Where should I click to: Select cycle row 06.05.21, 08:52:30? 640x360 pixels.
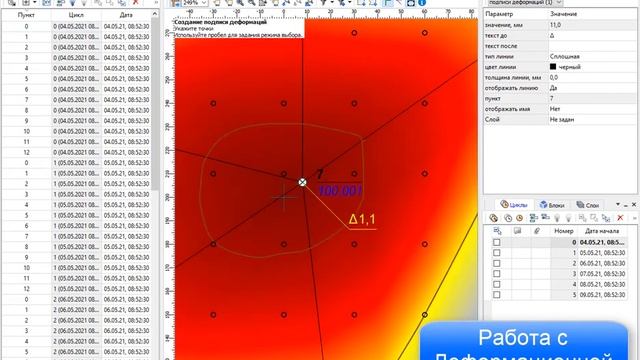602,263
